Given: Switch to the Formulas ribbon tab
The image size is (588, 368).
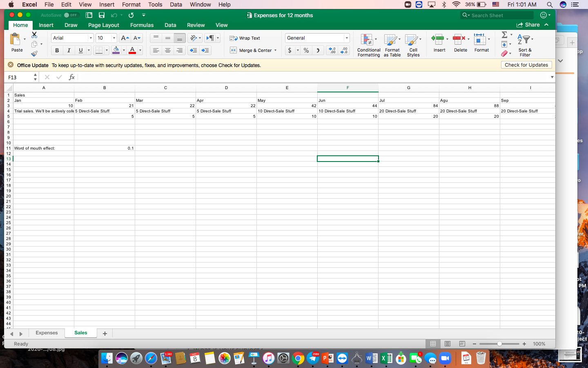Looking at the screenshot, I should (142, 25).
